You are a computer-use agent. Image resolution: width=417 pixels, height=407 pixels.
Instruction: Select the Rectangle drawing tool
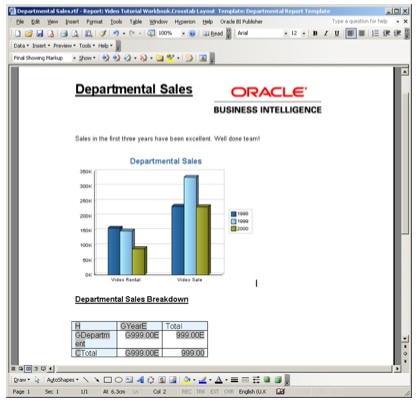(x=108, y=380)
